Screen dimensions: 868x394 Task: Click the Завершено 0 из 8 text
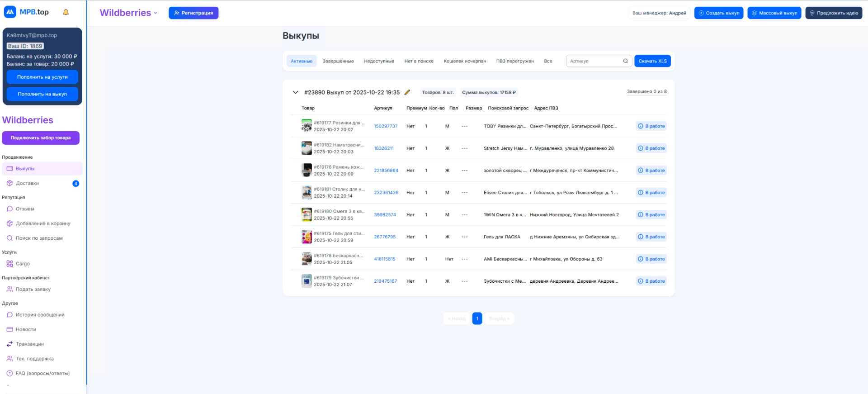click(x=646, y=91)
